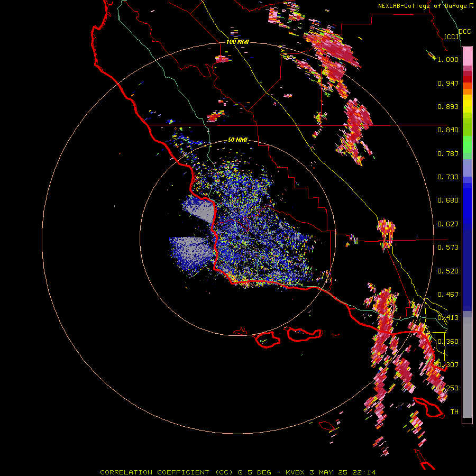The height and width of the screenshot is (476, 476).
Task: Click the 0.627 value on color scale
Action: (448, 224)
